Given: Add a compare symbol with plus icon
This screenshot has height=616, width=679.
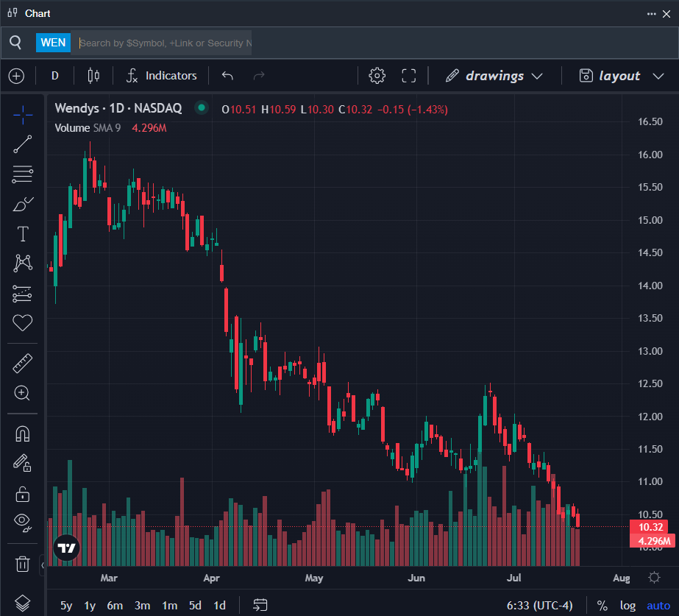Looking at the screenshot, I should pos(16,77).
